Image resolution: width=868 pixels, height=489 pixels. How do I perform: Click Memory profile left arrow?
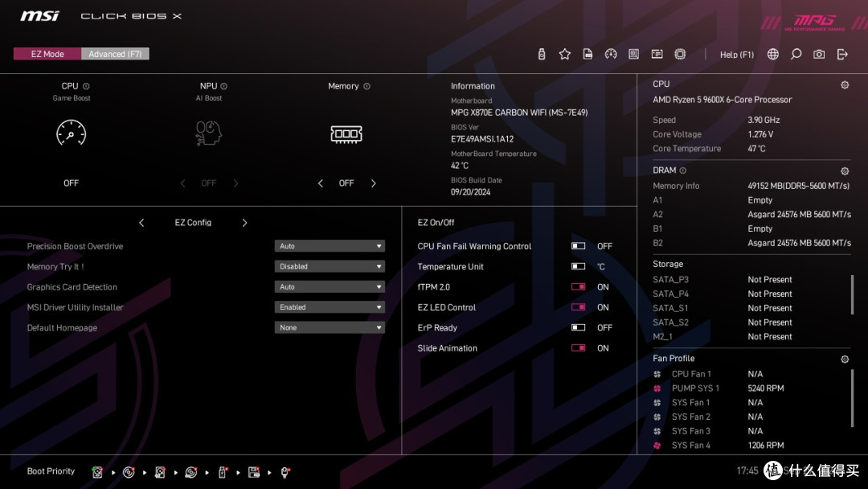coord(320,183)
